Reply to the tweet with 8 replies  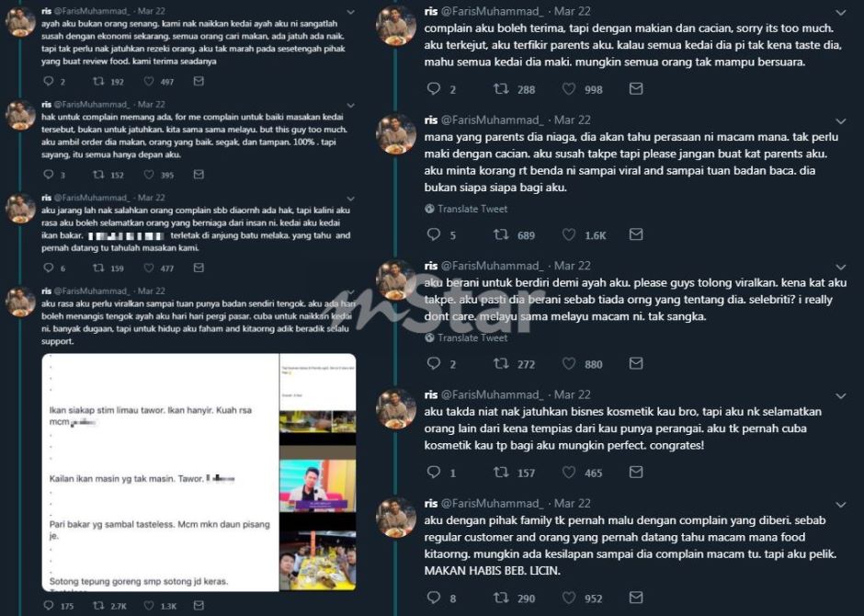pos(434,598)
